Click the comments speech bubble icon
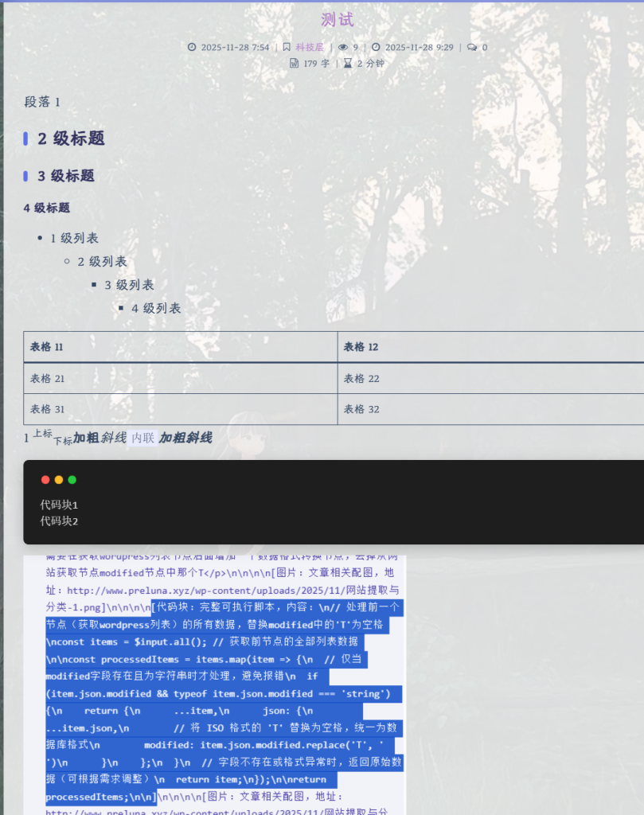The height and width of the screenshot is (815, 644). click(x=472, y=48)
